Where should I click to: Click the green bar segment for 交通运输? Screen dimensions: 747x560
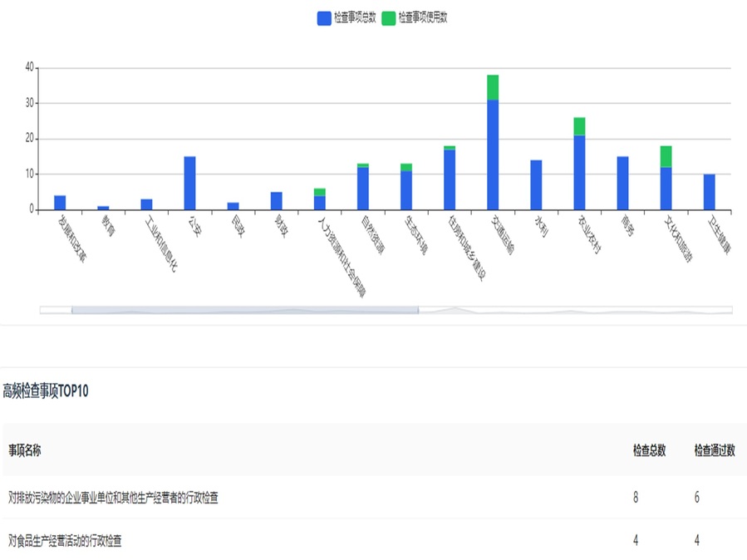[493, 87]
